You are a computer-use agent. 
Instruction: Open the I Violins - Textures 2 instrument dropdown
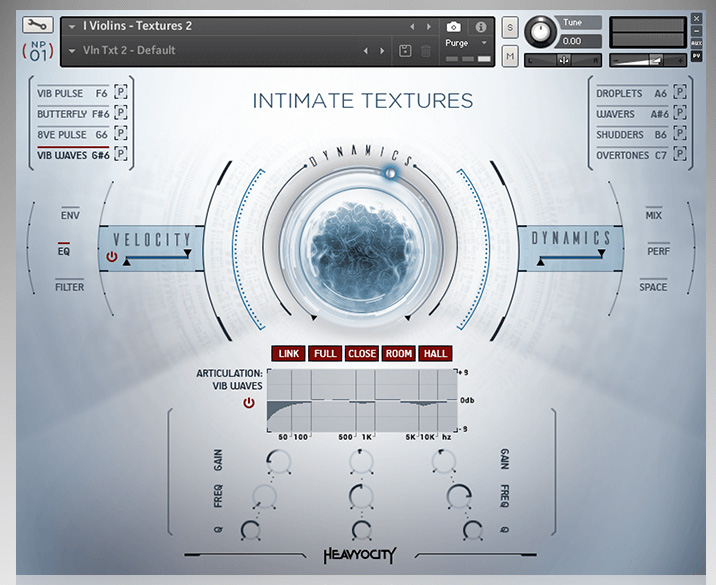(x=72, y=27)
